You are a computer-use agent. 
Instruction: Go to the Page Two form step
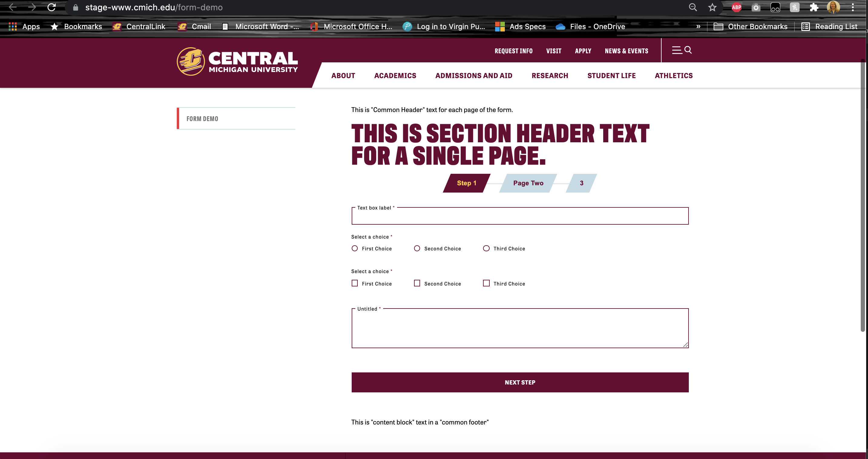tap(528, 183)
